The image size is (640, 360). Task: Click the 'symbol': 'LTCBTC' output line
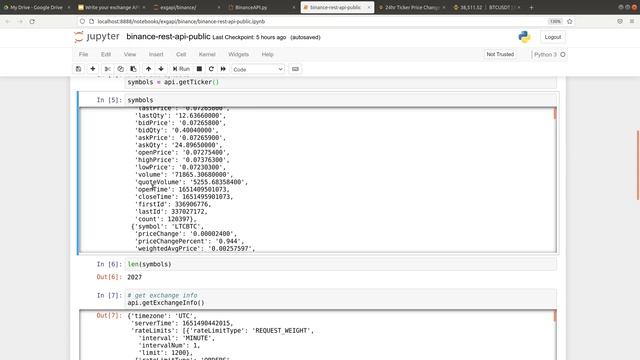(167, 227)
